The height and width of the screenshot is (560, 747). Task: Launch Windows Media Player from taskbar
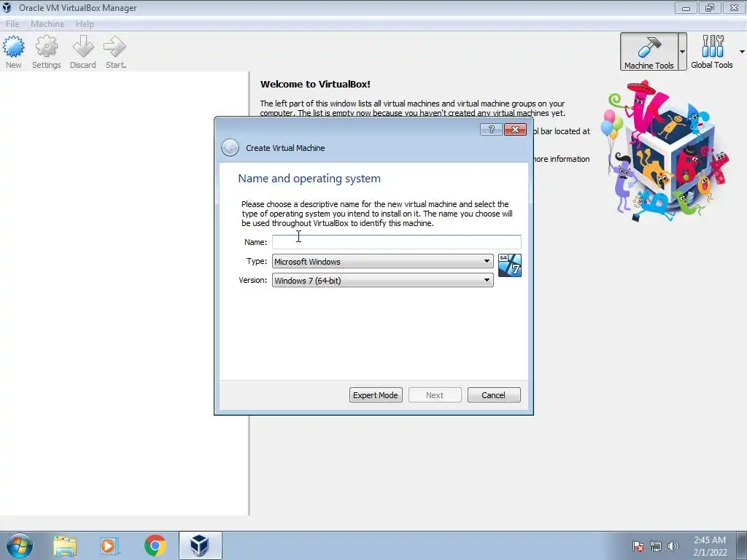[x=109, y=546]
